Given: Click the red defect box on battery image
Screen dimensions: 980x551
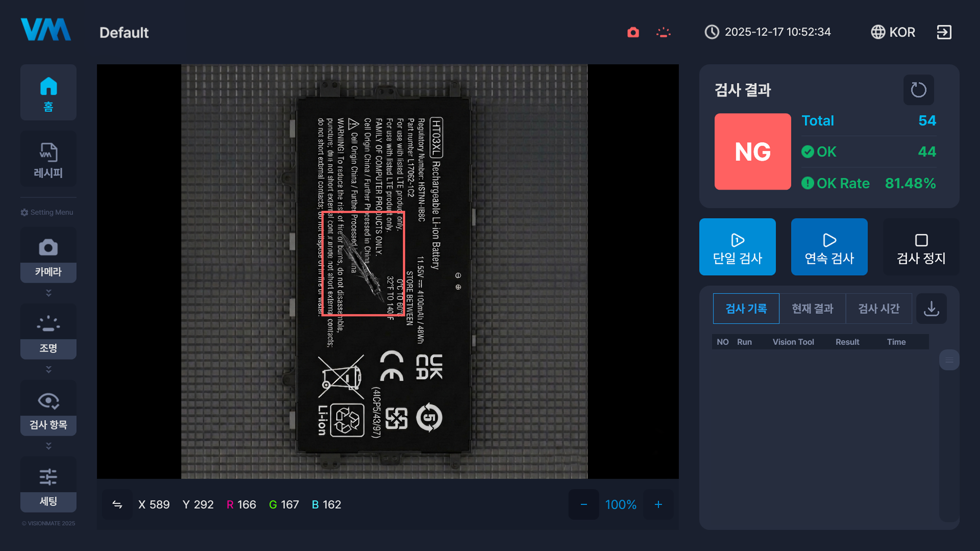Looking at the screenshot, I should (x=363, y=264).
